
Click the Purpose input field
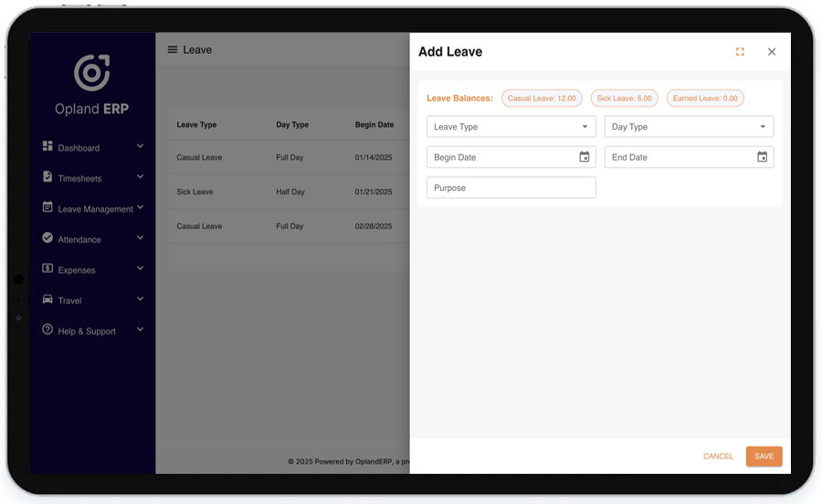coord(511,188)
